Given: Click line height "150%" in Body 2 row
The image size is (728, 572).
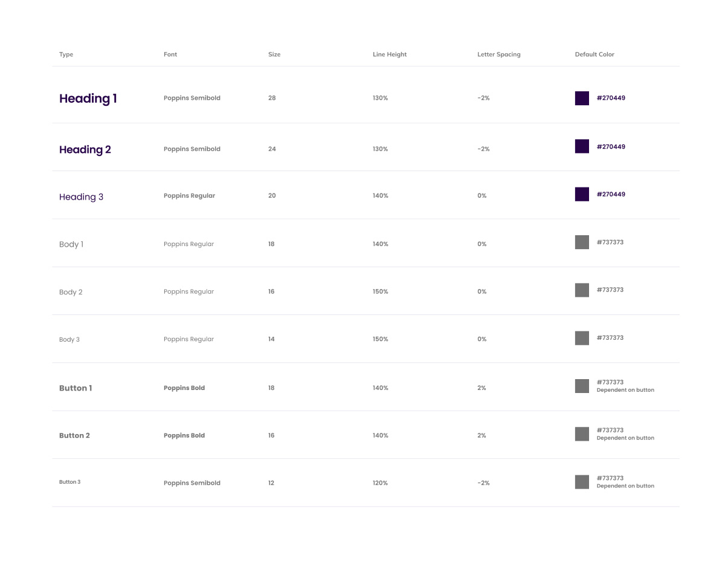Looking at the screenshot, I should point(381,291).
